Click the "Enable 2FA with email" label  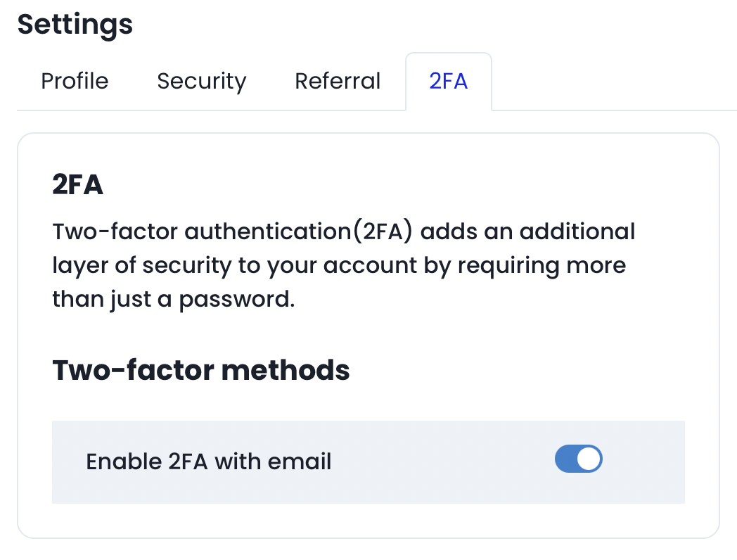pos(208,462)
